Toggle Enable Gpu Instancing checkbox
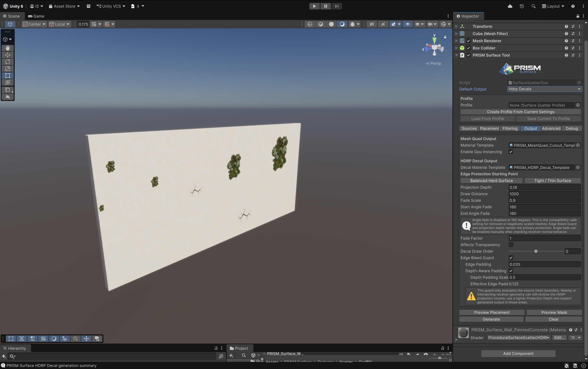Screen dimensions: 588x369 coord(511,152)
